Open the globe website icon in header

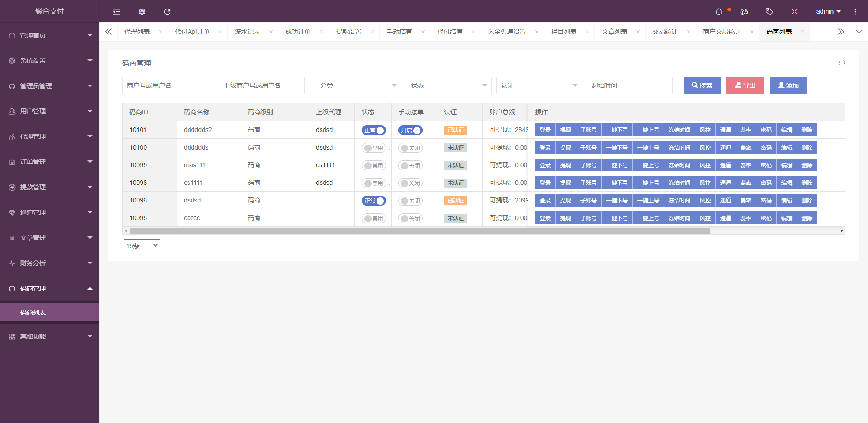pos(142,12)
